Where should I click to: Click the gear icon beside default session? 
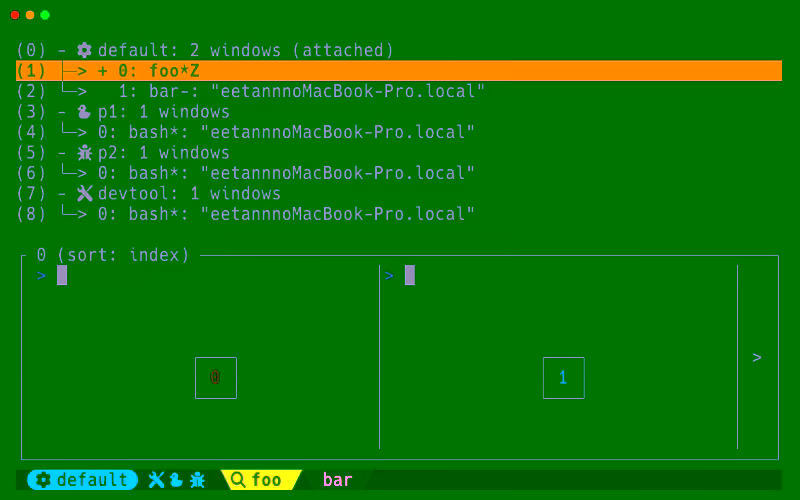85,50
